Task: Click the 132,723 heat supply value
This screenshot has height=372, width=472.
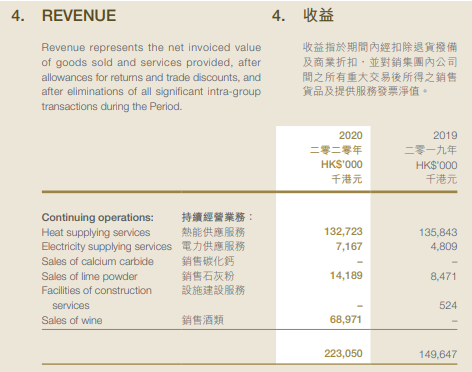Action: click(343, 231)
